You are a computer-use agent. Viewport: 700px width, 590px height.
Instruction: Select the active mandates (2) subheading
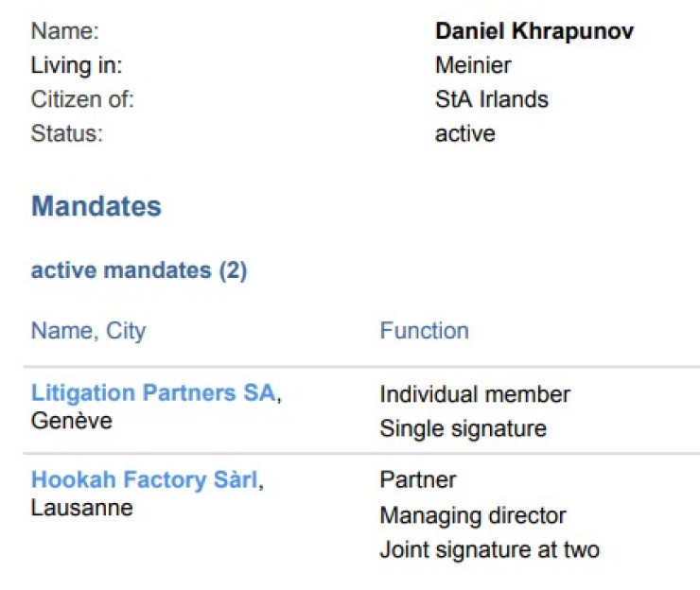pos(139,270)
